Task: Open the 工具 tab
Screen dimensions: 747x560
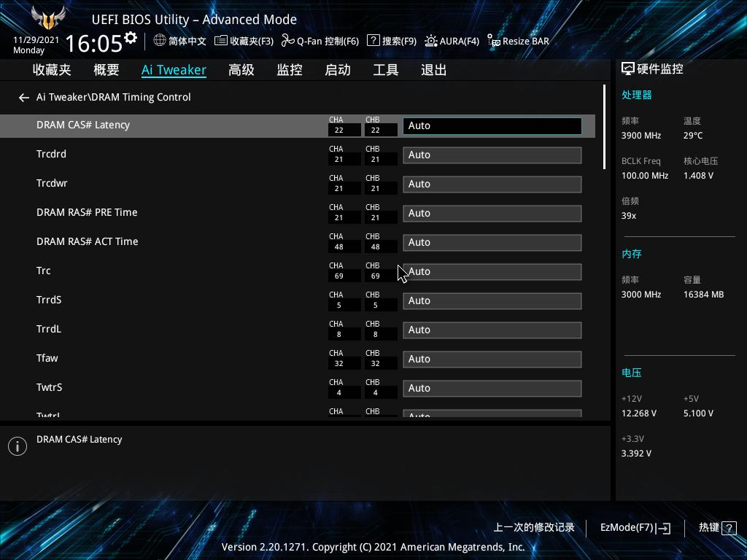Action: click(386, 70)
